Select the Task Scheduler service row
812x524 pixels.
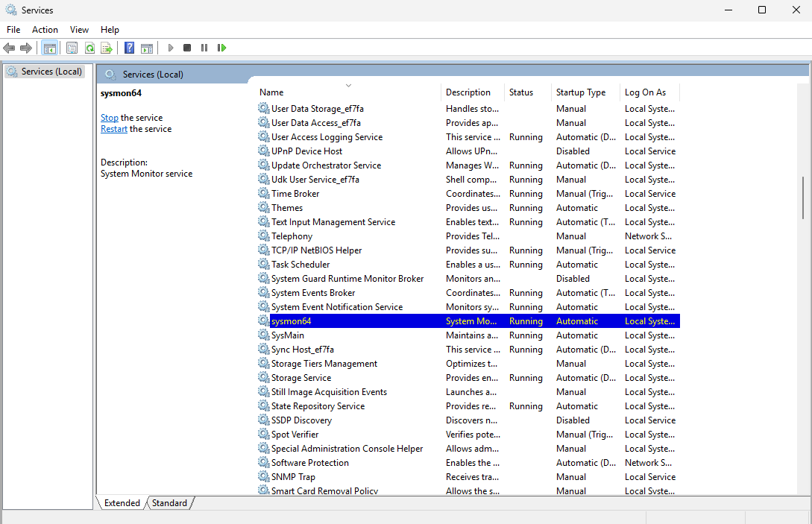(x=300, y=265)
